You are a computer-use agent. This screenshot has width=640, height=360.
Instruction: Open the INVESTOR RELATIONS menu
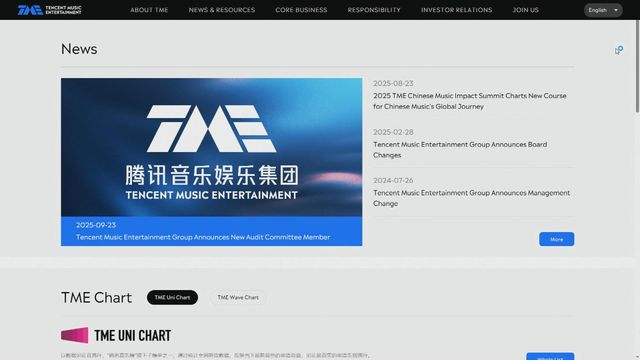[x=456, y=10]
